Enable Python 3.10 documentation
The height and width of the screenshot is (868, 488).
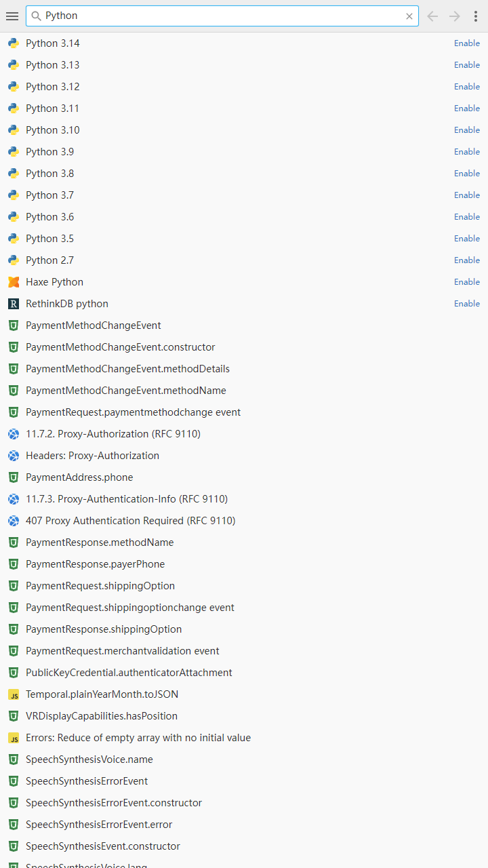click(467, 130)
